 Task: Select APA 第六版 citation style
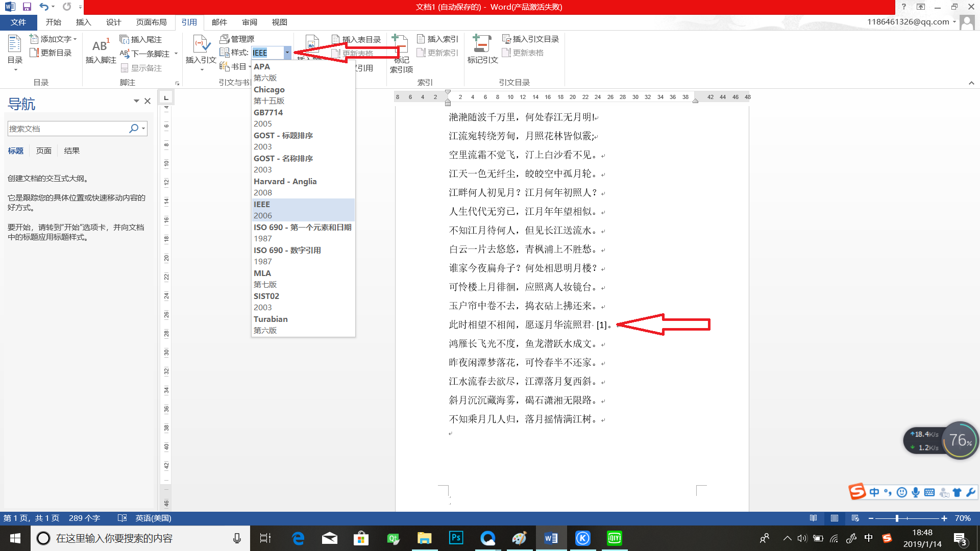click(303, 72)
